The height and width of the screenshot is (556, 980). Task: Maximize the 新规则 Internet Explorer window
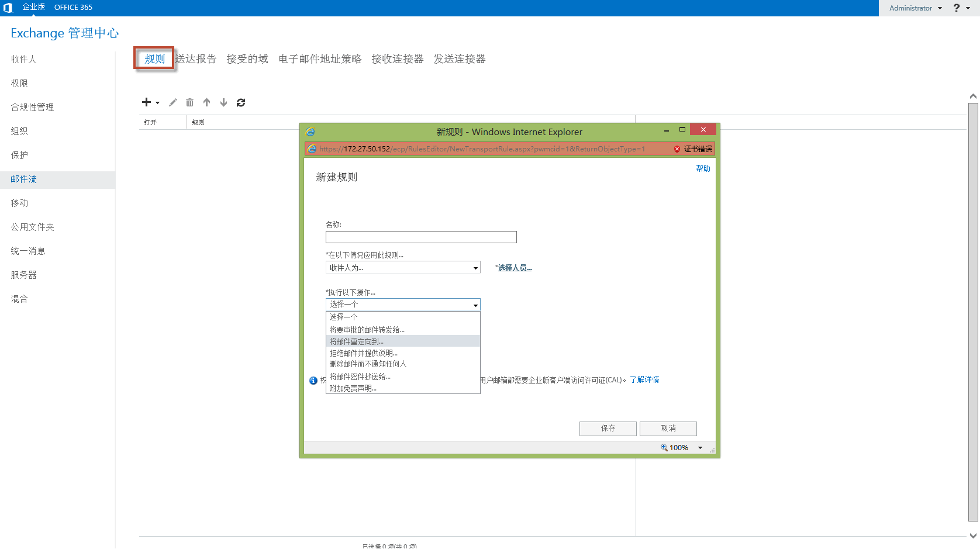tap(682, 130)
